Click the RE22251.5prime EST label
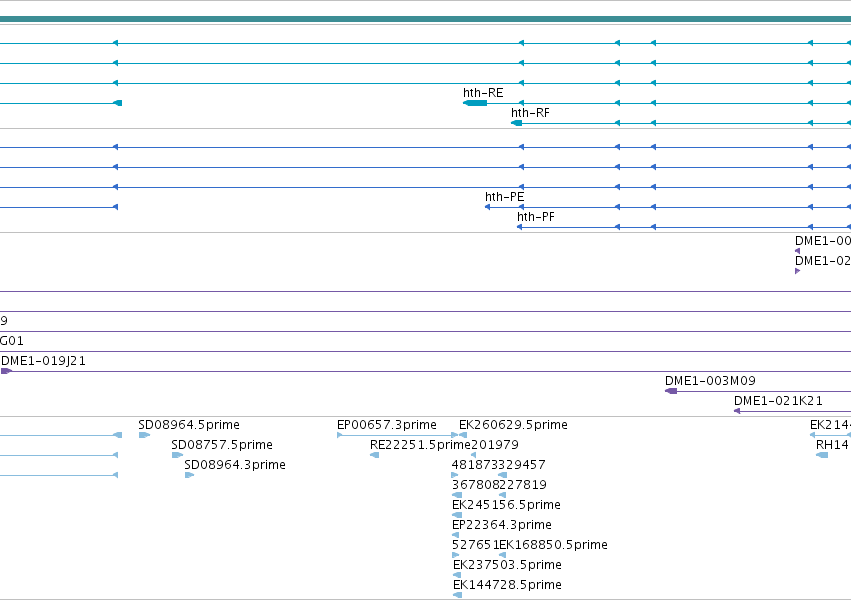This screenshot has height=600, width=851. 420,445
